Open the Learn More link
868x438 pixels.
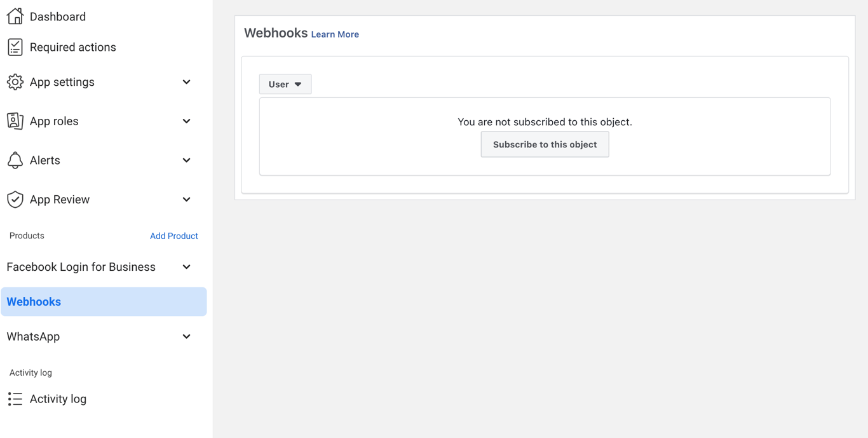(x=335, y=34)
